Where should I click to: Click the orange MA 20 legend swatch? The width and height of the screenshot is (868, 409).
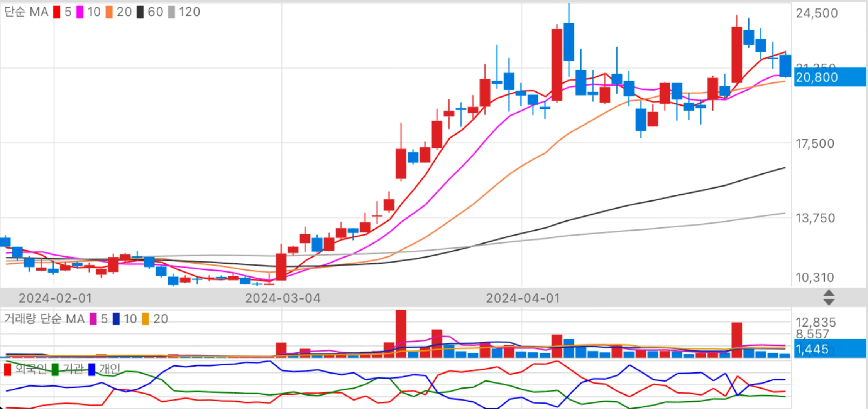tap(109, 12)
